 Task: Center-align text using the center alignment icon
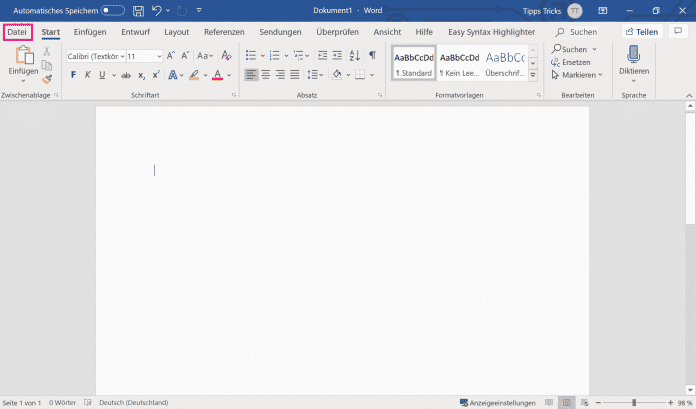(x=265, y=75)
